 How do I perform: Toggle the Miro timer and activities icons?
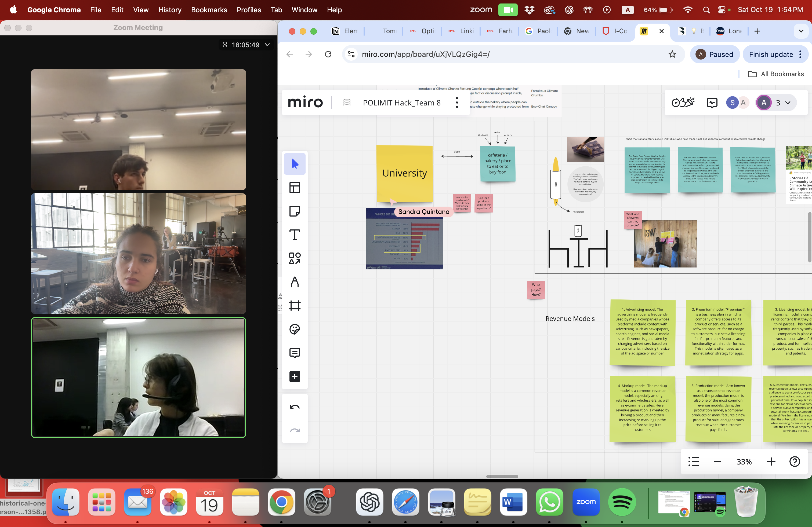(683, 103)
